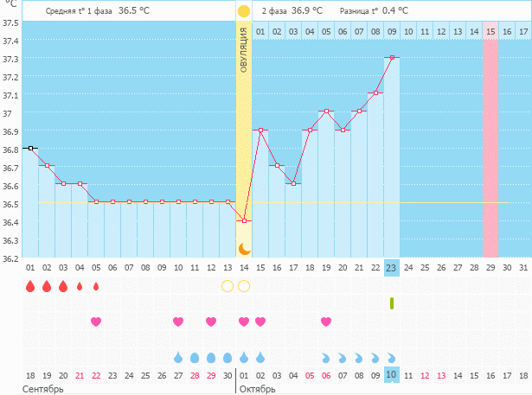Click the yellow circle icon under cycle day 13
This screenshot has height=395, width=532.
[228, 286]
